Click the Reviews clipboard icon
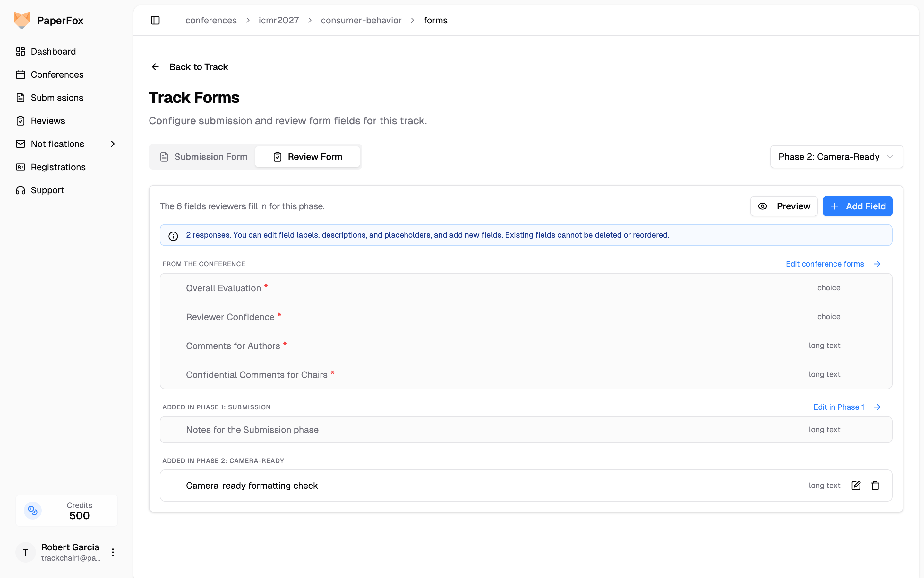This screenshot has width=924, height=578. click(21, 121)
